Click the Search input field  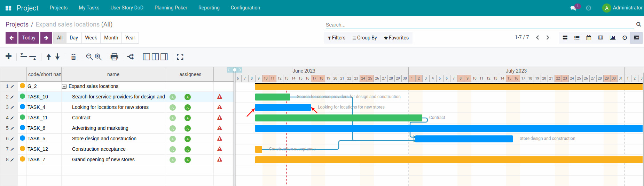coord(479,25)
